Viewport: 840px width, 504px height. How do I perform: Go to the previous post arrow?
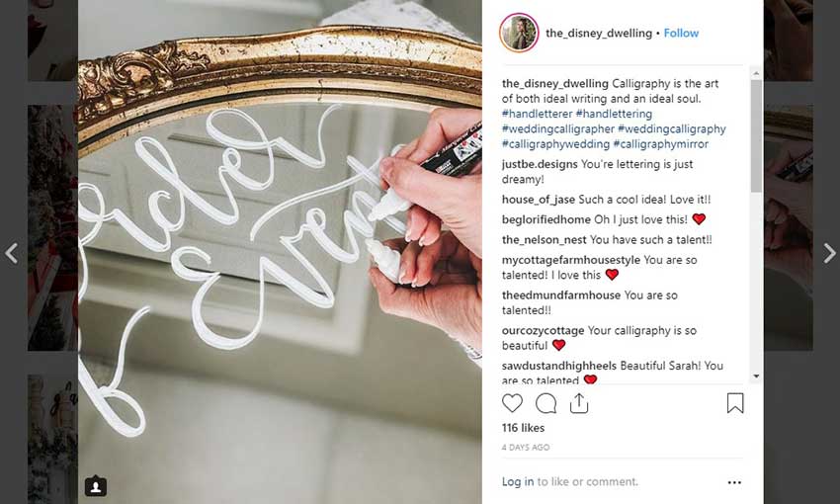[12, 253]
